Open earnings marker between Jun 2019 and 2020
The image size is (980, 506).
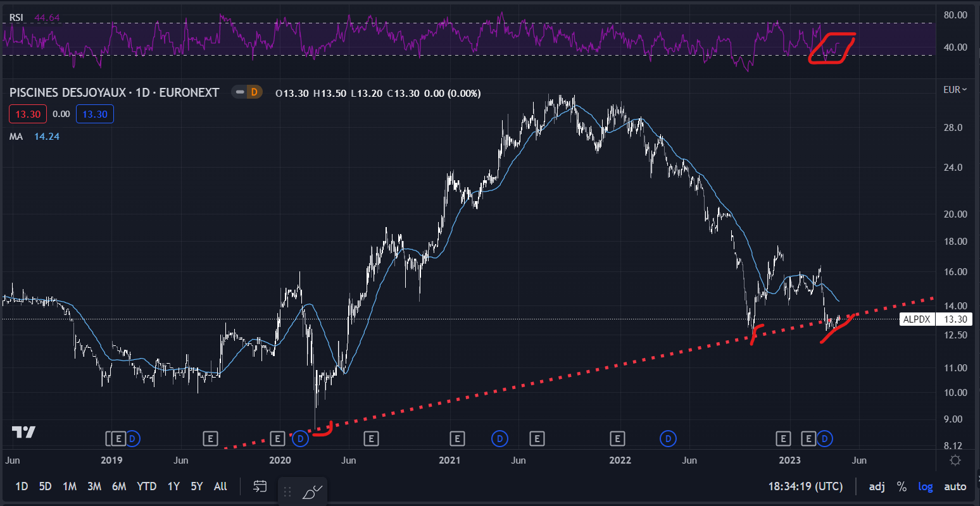[x=210, y=438]
